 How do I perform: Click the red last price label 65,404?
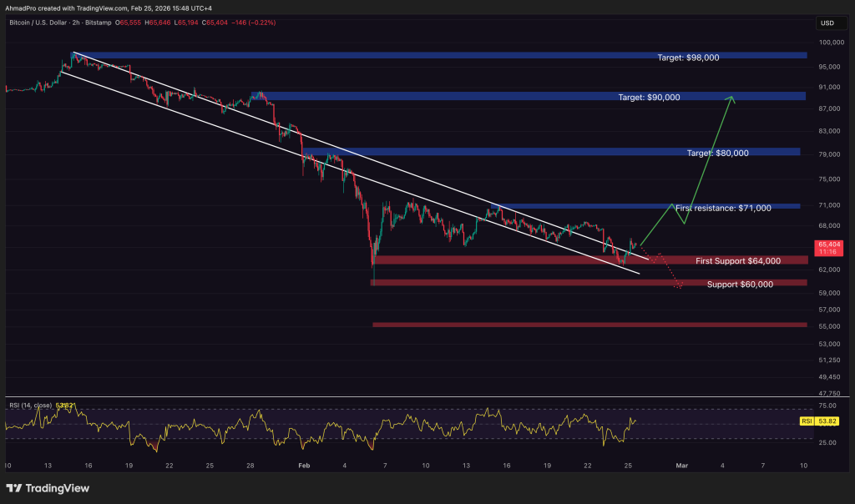coord(829,244)
